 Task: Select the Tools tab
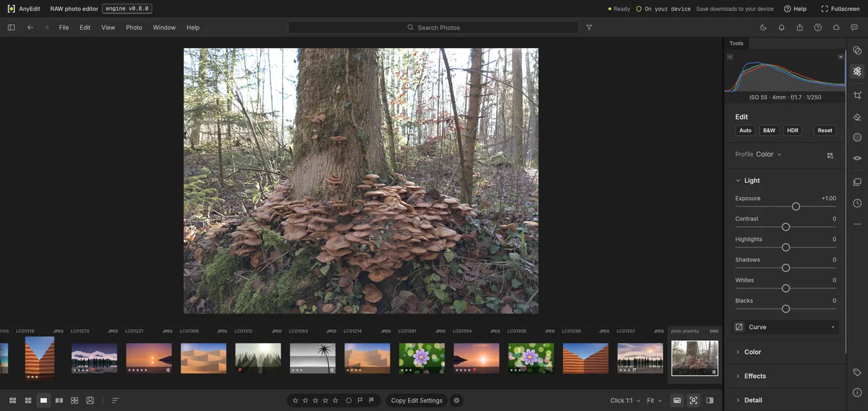(x=737, y=43)
